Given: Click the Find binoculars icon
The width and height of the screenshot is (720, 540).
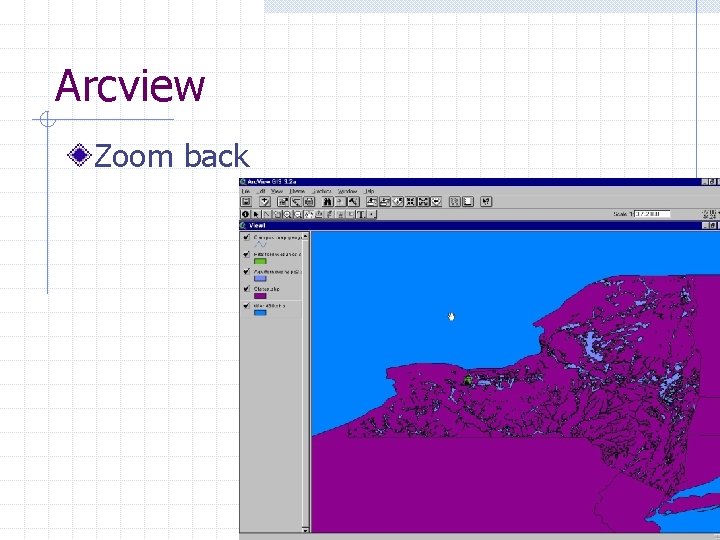Looking at the screenshot, I should (x=327, y=202).
